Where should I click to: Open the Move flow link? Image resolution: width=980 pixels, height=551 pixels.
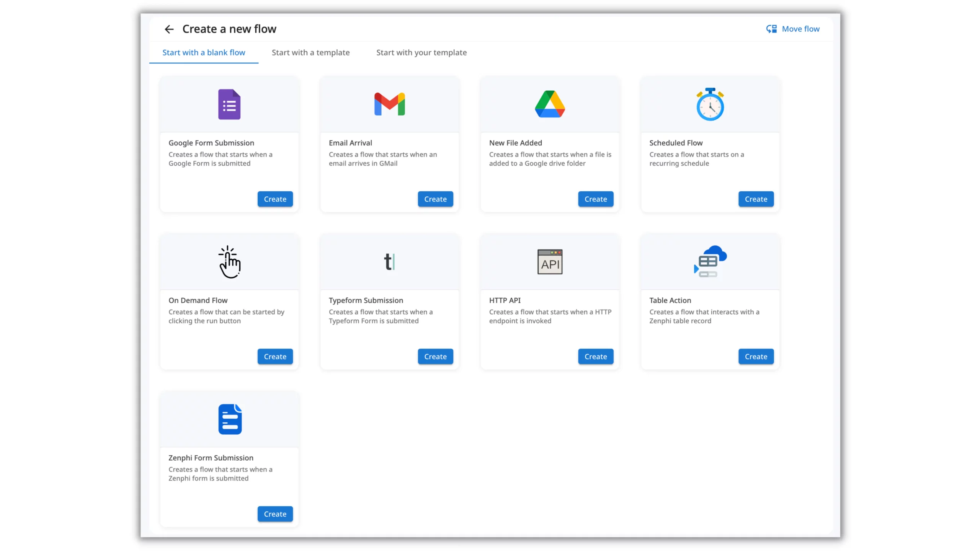[x=801, y=29]
